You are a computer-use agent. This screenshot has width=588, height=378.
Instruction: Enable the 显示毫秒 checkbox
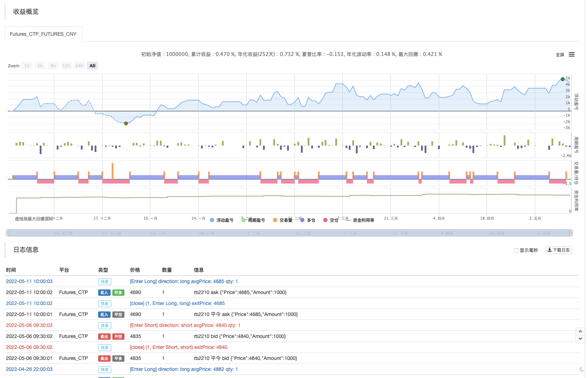(516, 250)
